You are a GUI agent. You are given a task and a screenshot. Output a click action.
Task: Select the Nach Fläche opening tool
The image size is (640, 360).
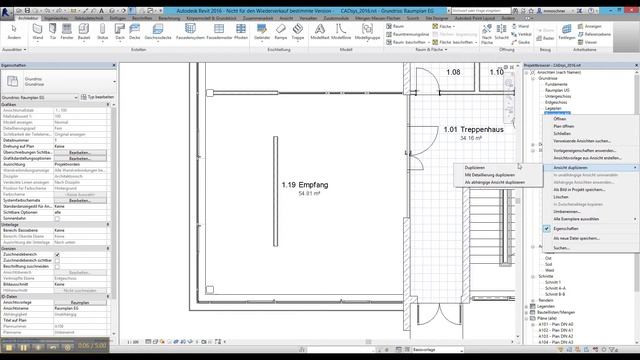coord(487,33)
